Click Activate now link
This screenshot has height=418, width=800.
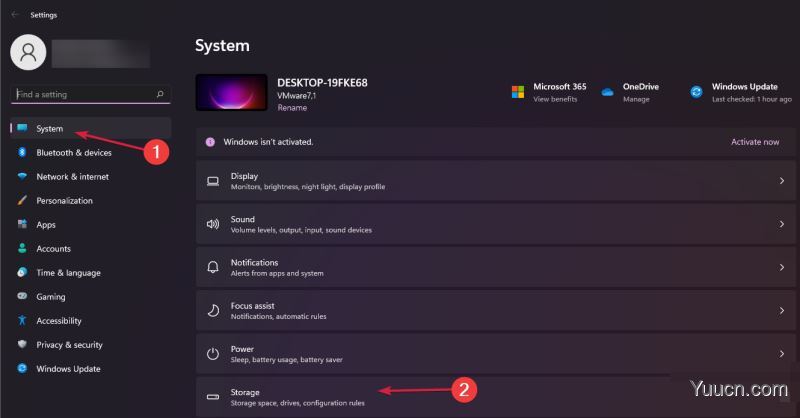coord(755,142)
